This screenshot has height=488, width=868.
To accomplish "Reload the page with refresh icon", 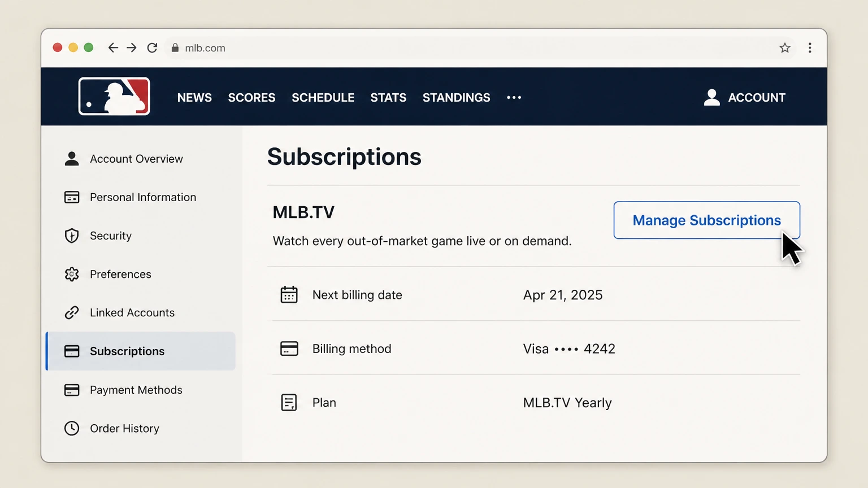I will [x=152, y=48].
